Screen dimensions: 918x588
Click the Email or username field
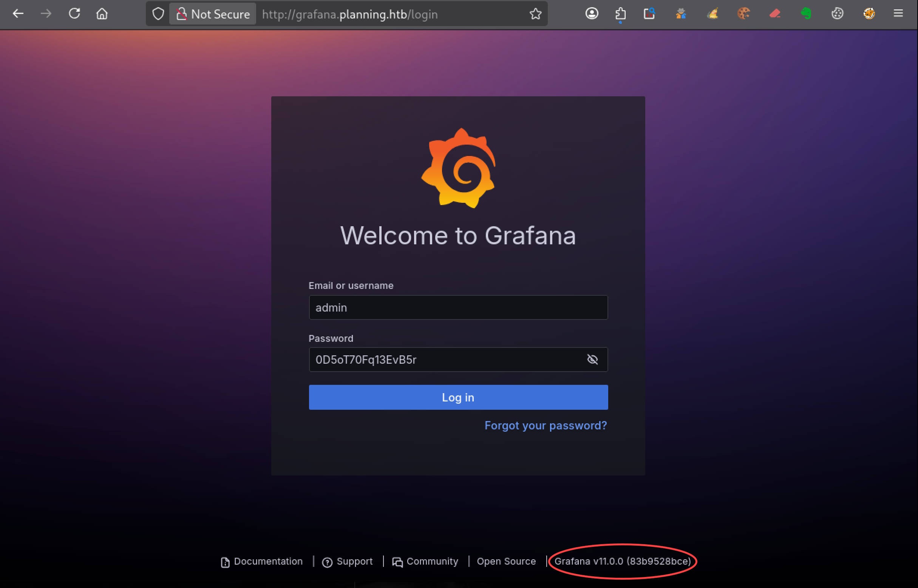coord(458,307)
